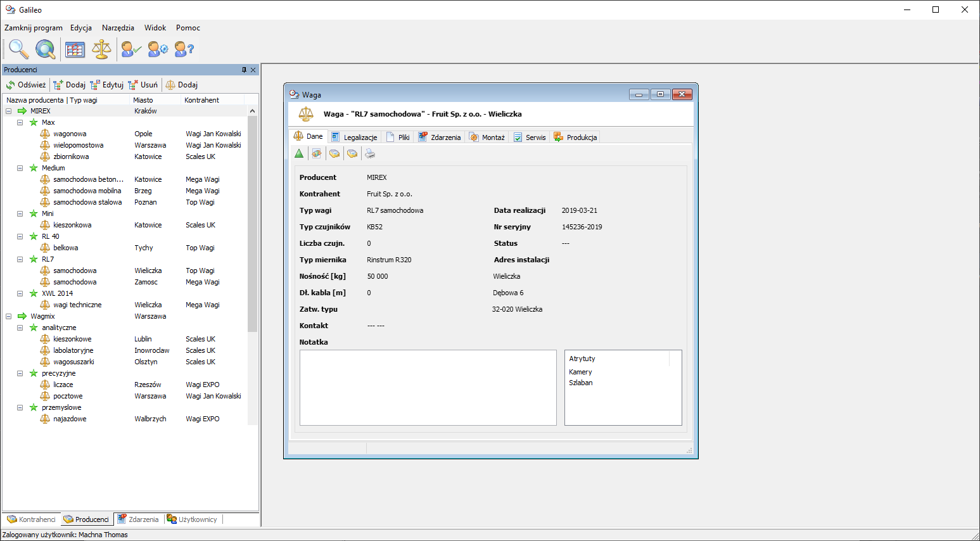Click the user help question icon
980x541 pixels.
click(184, 49)
